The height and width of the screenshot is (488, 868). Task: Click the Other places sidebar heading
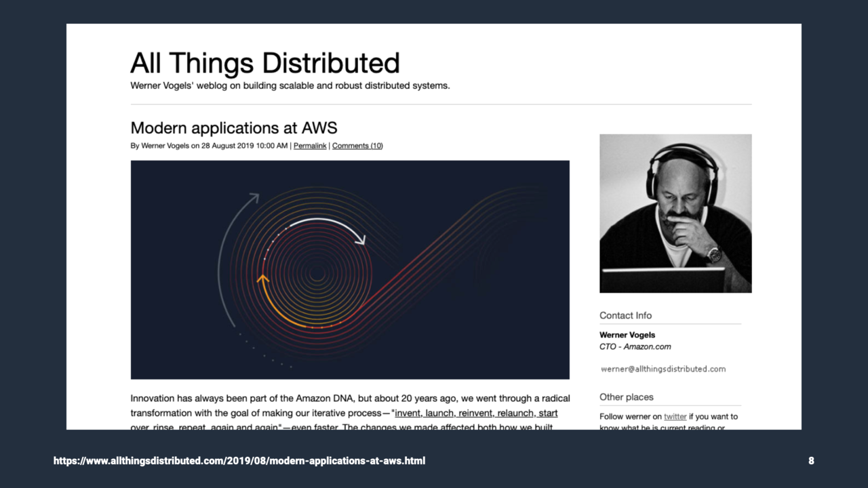pyautogui.click(x=627, y=397)
